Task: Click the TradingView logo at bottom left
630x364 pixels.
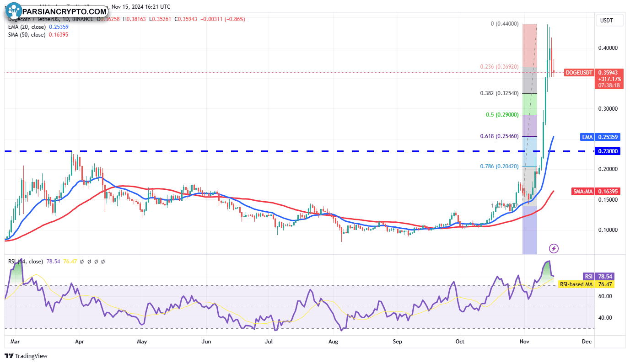Action: pos(26,356)
